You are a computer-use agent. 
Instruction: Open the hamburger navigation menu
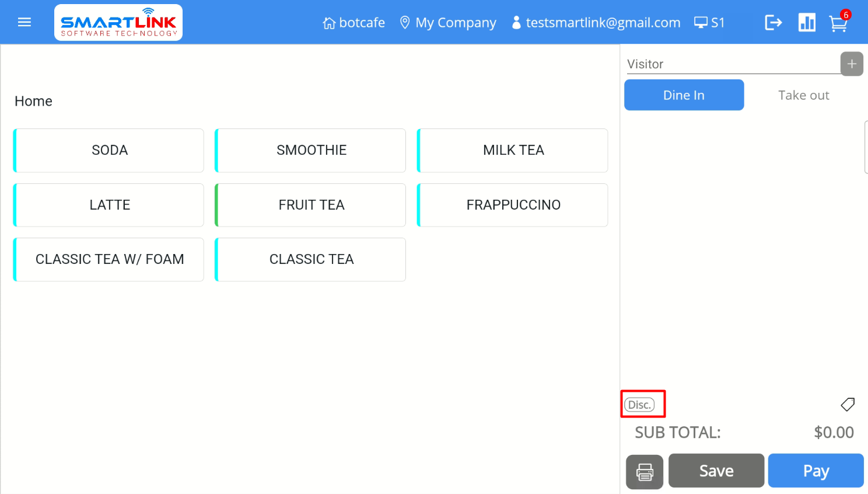[24, 22]
